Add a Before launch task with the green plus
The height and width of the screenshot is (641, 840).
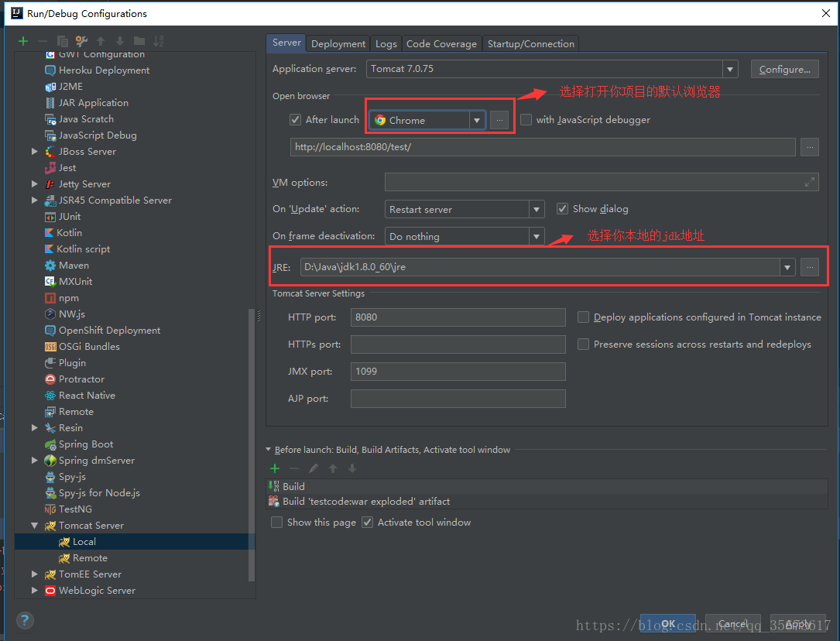point(275,468)
